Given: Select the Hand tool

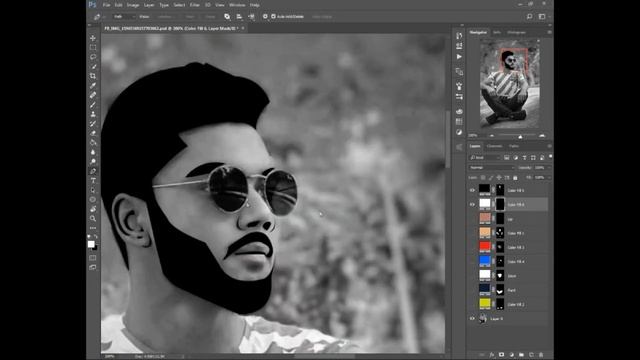Looking at the screenshot, I should click(93, 209).
